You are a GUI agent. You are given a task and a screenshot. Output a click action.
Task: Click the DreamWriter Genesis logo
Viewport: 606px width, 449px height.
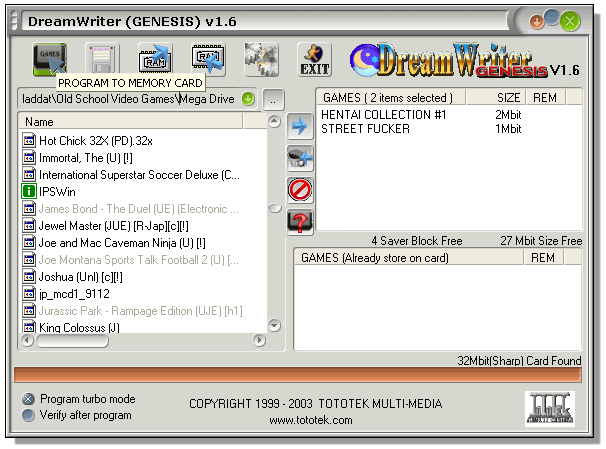[464, 60]
